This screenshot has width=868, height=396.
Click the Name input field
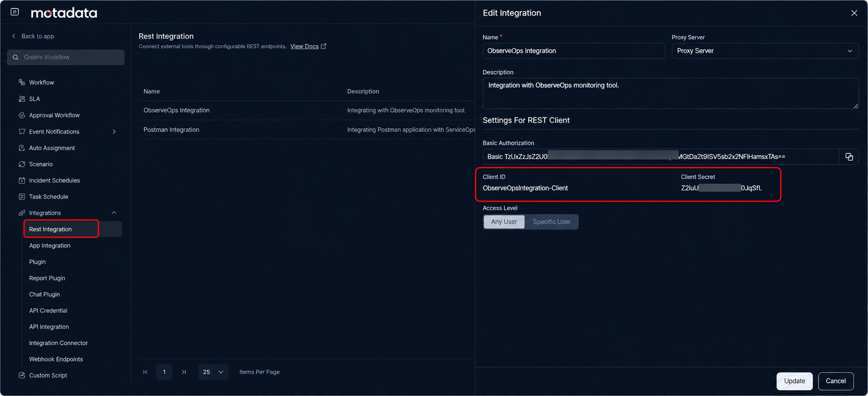[x=574, y=51]
